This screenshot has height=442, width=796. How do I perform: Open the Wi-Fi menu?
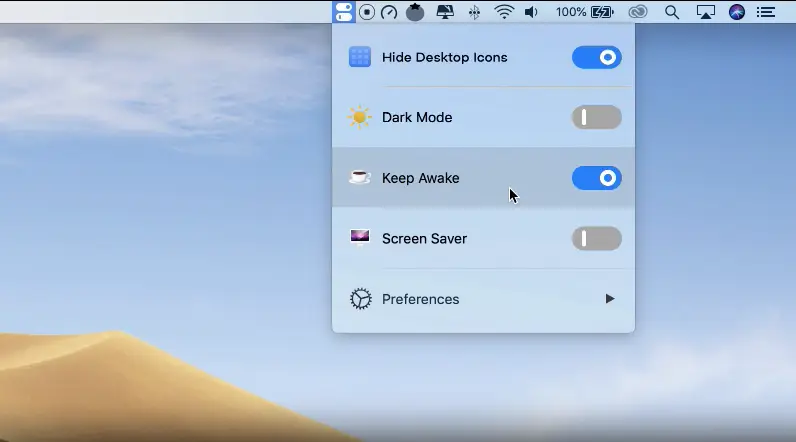pyautogui.click(x=504, y=12)
